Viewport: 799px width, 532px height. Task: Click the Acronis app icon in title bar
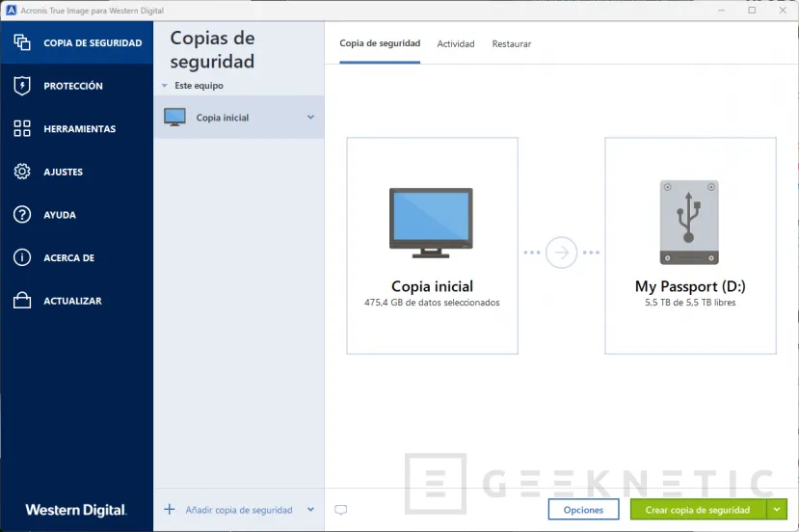pyautogui.click(x=11, y=11)
